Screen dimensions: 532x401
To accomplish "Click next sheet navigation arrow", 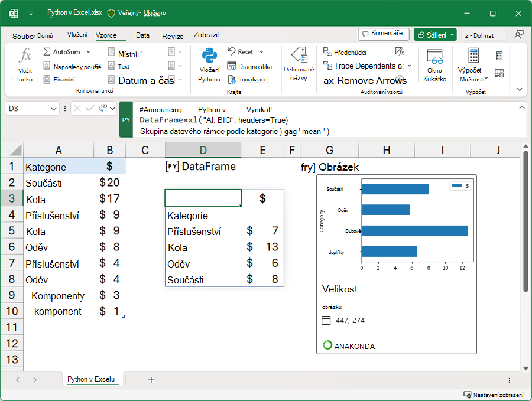I will pos(35,380).
